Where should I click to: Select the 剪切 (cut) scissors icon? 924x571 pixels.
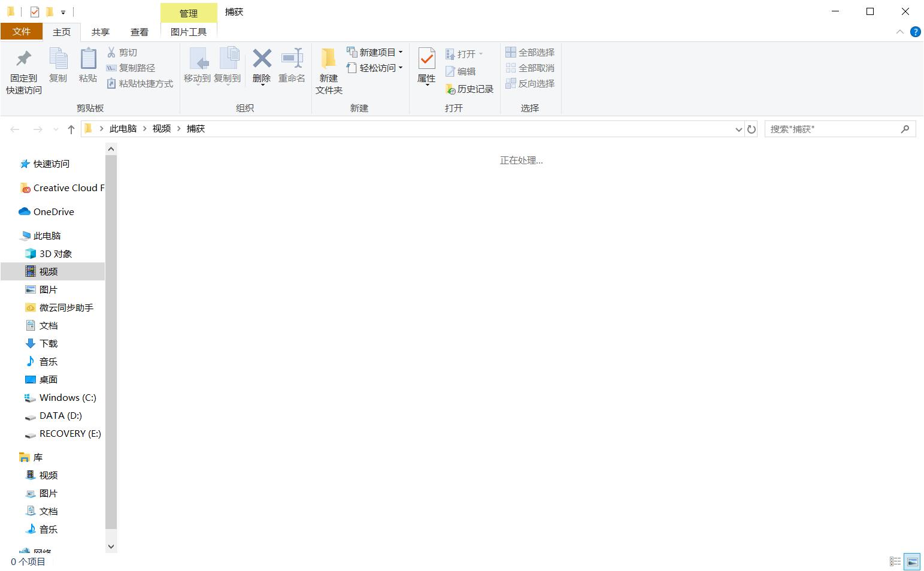click(x=111, y=52)
